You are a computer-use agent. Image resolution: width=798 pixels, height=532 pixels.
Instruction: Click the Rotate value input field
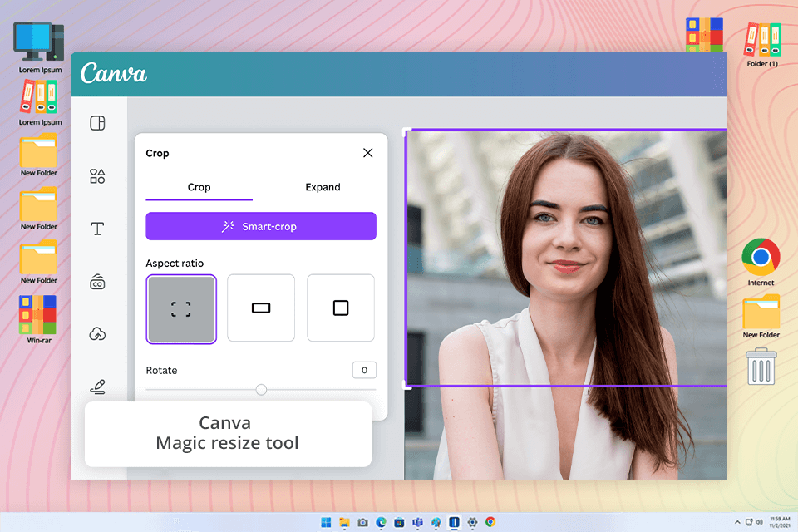pyautogui.click(x=364, y=370)
